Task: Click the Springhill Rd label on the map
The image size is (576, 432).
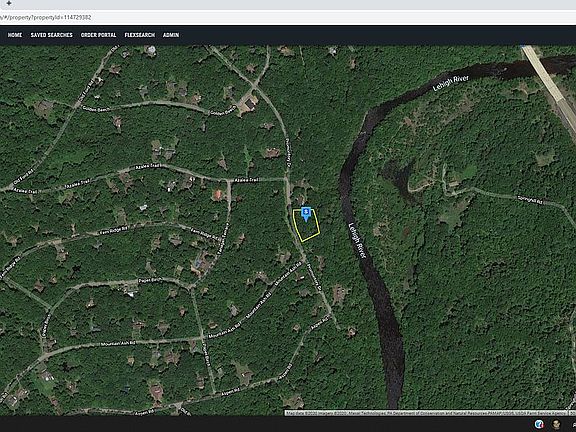Action: tap(530, 199)
